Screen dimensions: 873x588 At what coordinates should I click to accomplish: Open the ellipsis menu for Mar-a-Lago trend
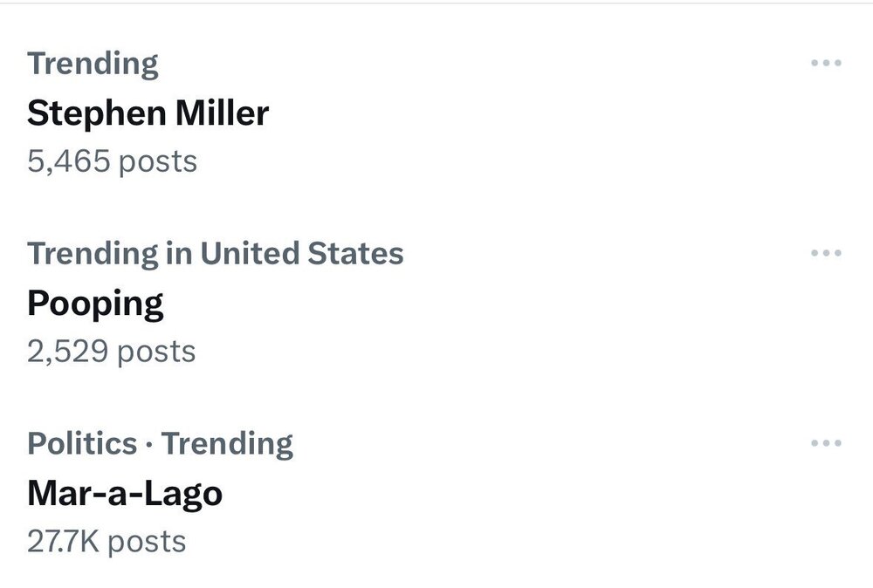click(x=825, y=444)
